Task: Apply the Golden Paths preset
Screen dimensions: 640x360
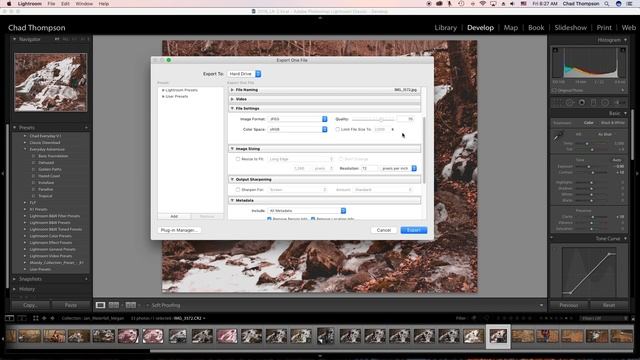Action: point(50,169)
